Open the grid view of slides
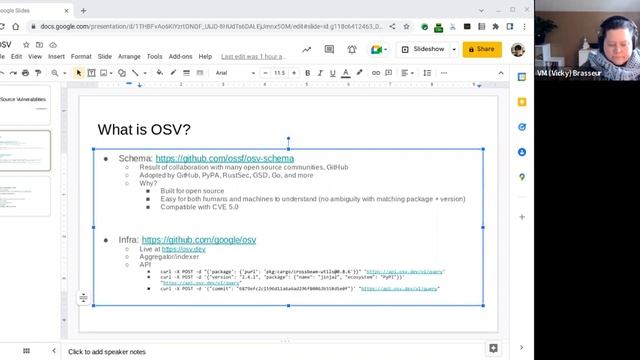 tap(27, 351)
